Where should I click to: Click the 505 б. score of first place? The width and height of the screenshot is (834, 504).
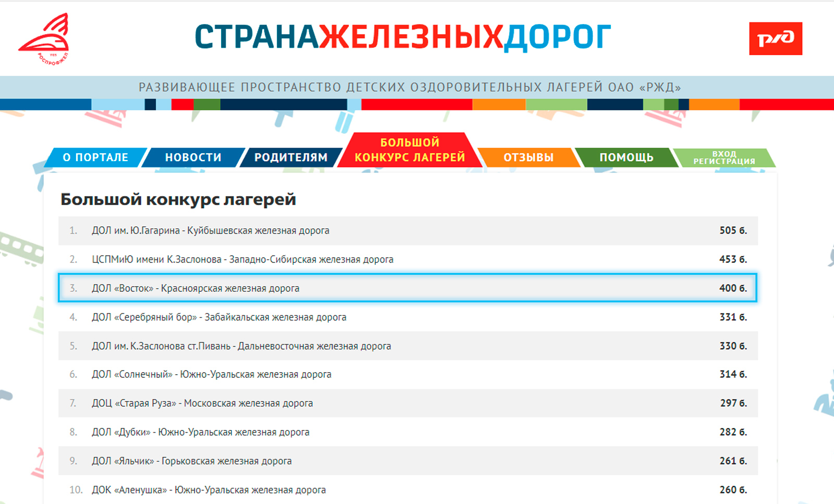click(x=731, y=230)
